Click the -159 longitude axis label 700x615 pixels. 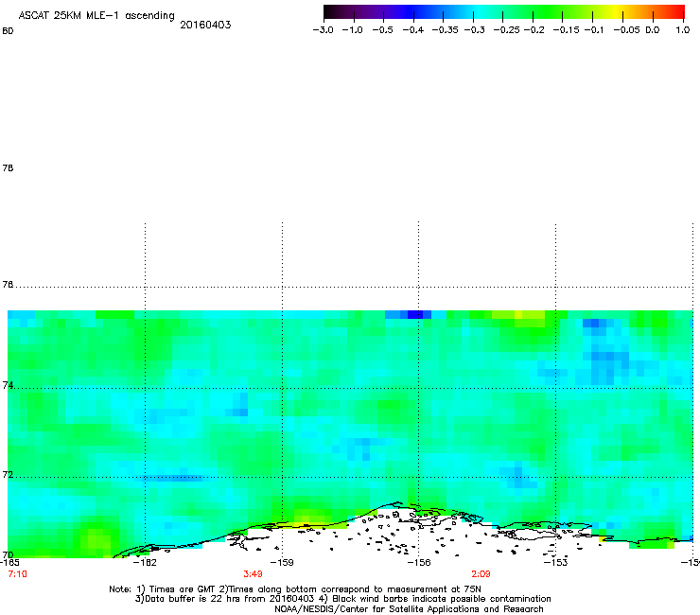click(x=282, y=563)
